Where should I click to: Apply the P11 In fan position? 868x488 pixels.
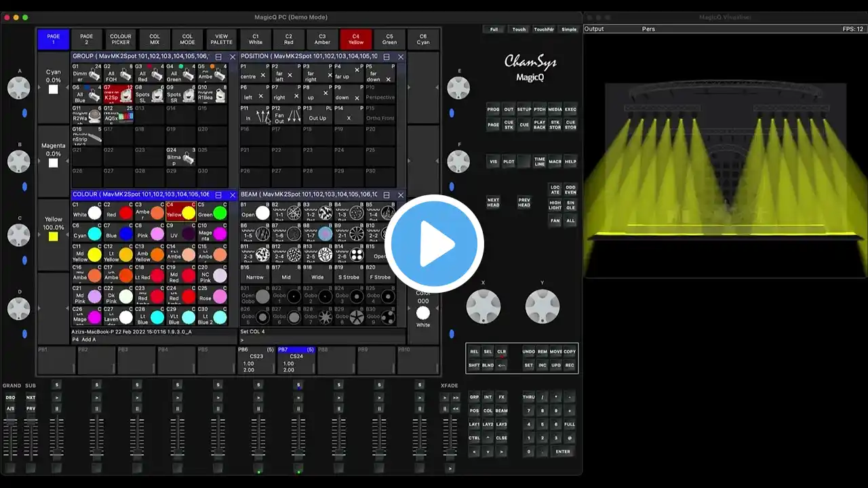pyautogui.click(x=255, y=115)
